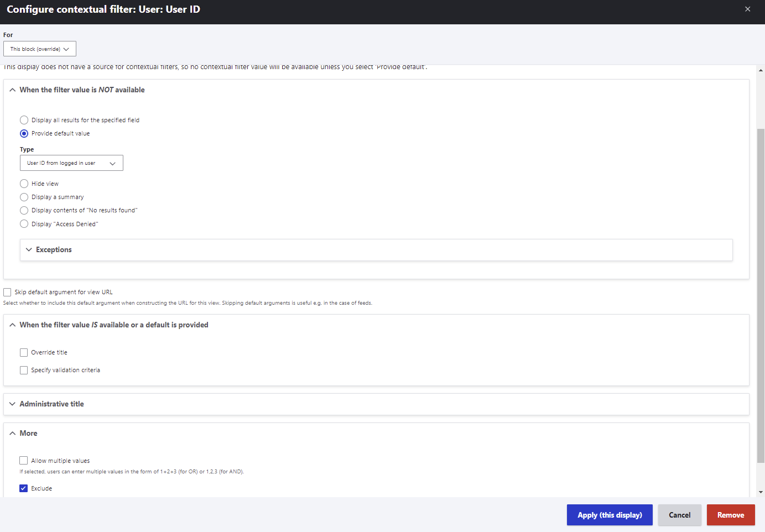The image size is (765, 532).
Task: Click 'Apply (this display)' button
Action: pos(610,515)
